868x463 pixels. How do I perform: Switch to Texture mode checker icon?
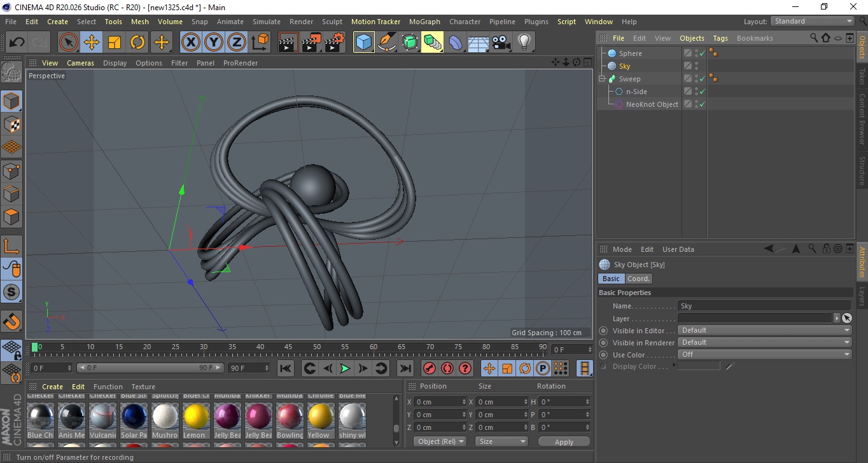pyautogui.click(x=11, y=124)
